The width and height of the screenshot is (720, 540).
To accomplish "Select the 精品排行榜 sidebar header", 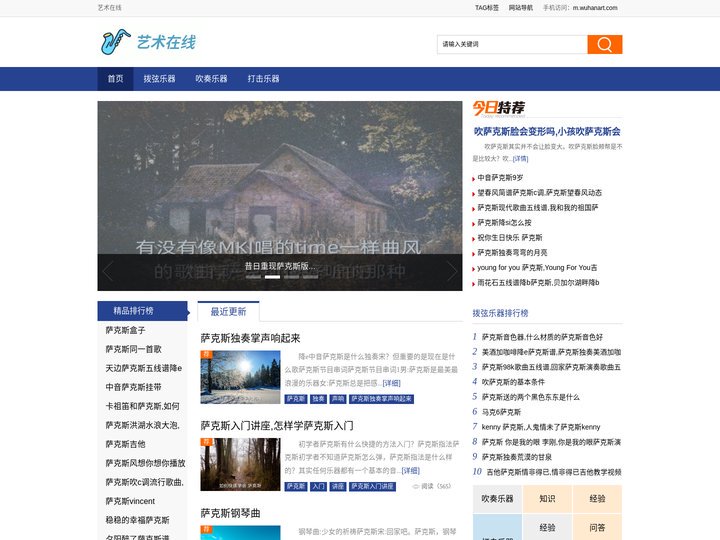I will pyautogui.click(x=142, y=311).
